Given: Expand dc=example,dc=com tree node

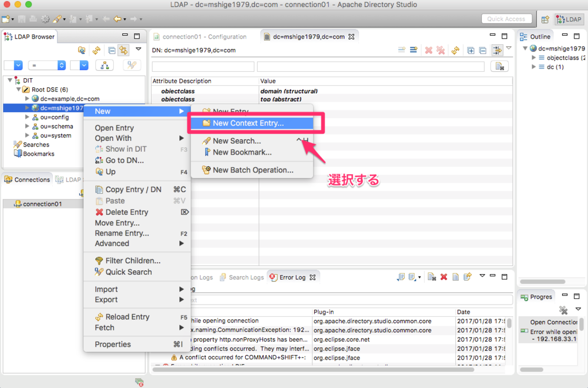Looking at the screenshot, I should (27, 99).
